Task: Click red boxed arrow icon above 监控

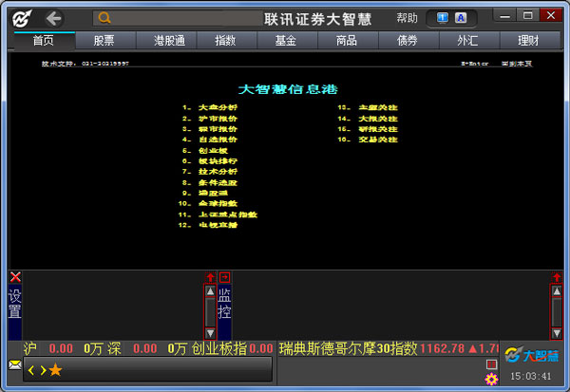Action: coord(224,277)
